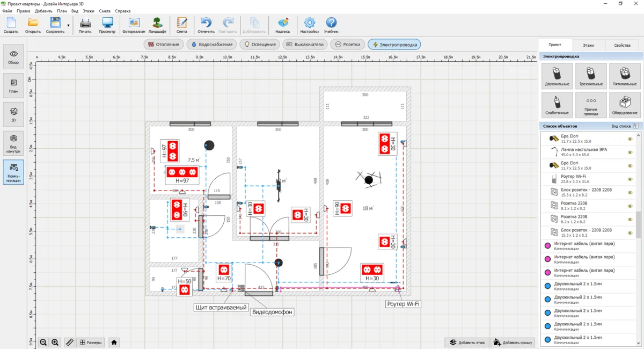644x349 pixels.
Task: Open the Смета estimate
Action: [182, 25]
